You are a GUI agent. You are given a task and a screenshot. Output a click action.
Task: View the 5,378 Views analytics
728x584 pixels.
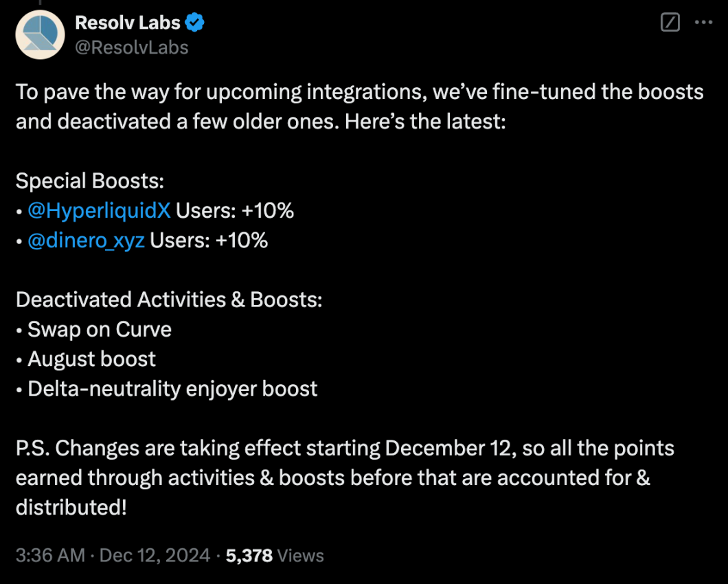tap(273, 555)
